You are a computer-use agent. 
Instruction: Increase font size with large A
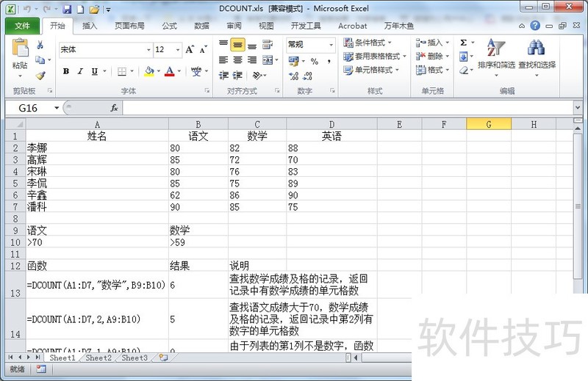click(190, 49)
